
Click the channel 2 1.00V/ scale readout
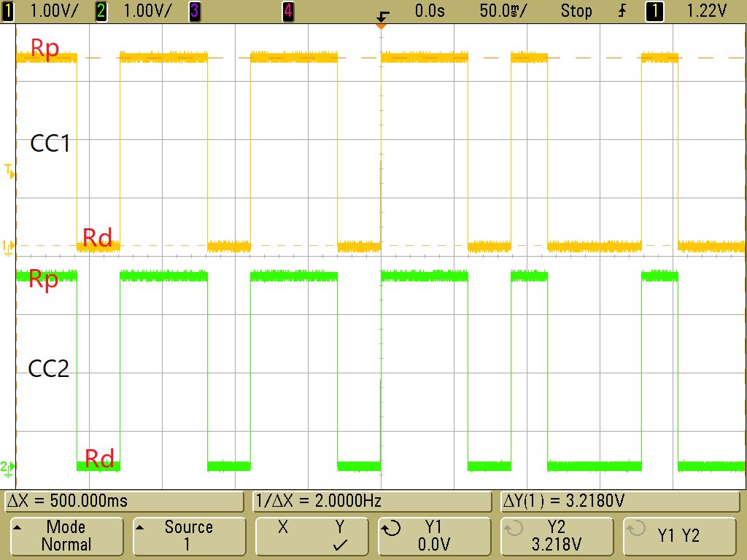coord(147,11)
